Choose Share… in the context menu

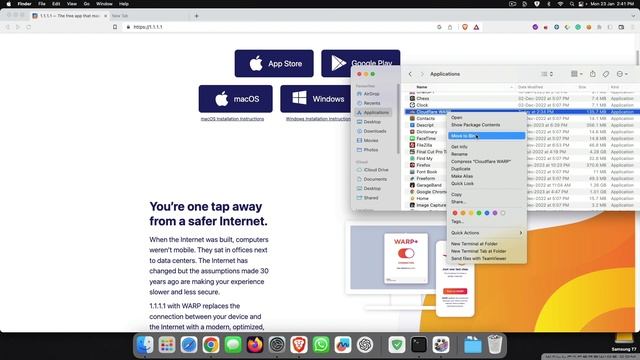pos(458,202)
